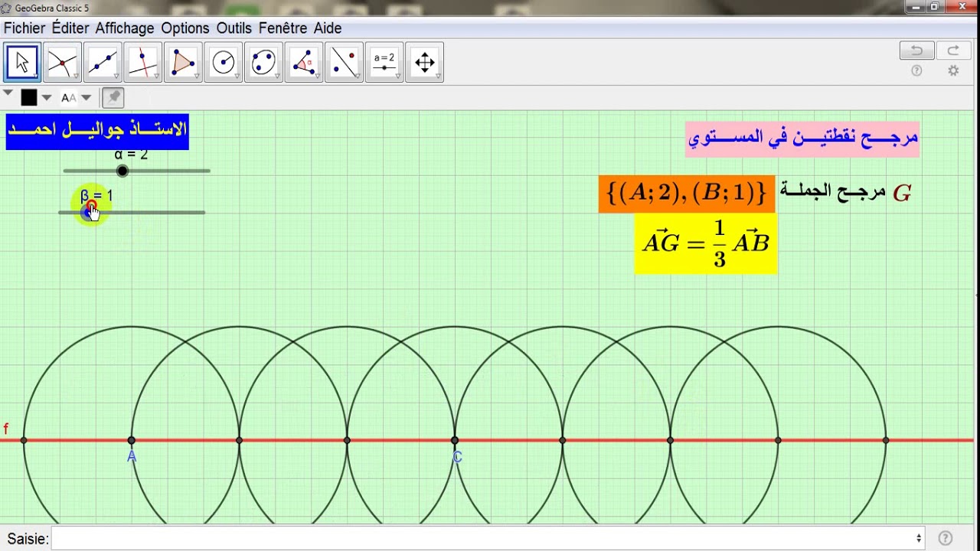Viewport: 980px width, 551px height.
Task: Open the black color dropdown arrow
Action: 46,97
